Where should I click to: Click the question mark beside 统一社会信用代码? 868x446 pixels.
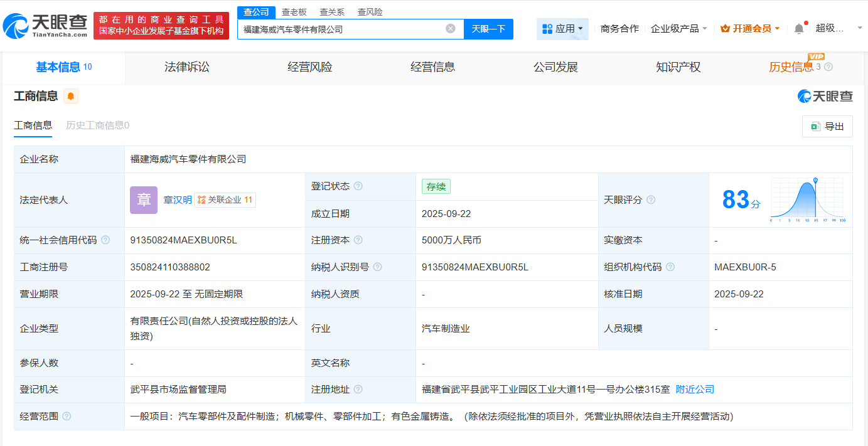click(x=105, y=240)
